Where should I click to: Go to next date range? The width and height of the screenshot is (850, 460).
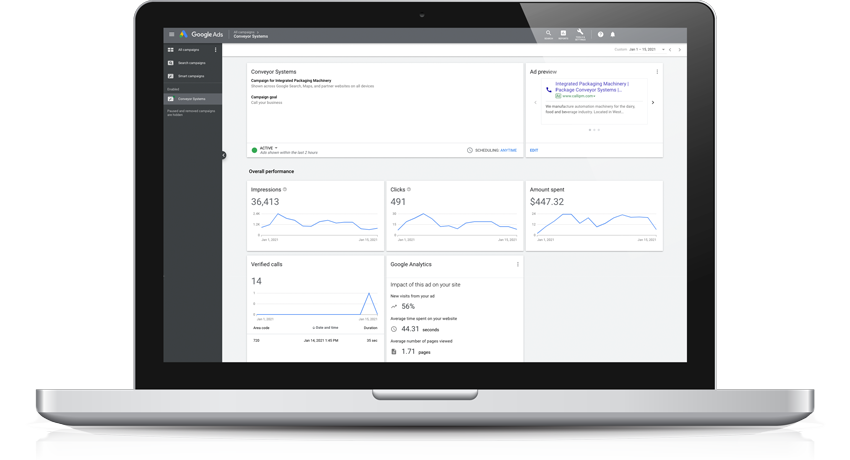coord(679,49)
